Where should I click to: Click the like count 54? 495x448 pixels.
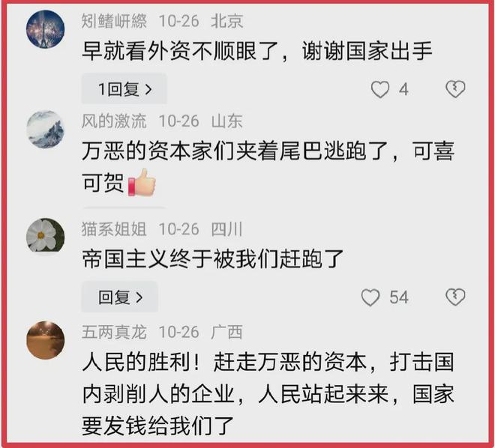coord(399,297)
